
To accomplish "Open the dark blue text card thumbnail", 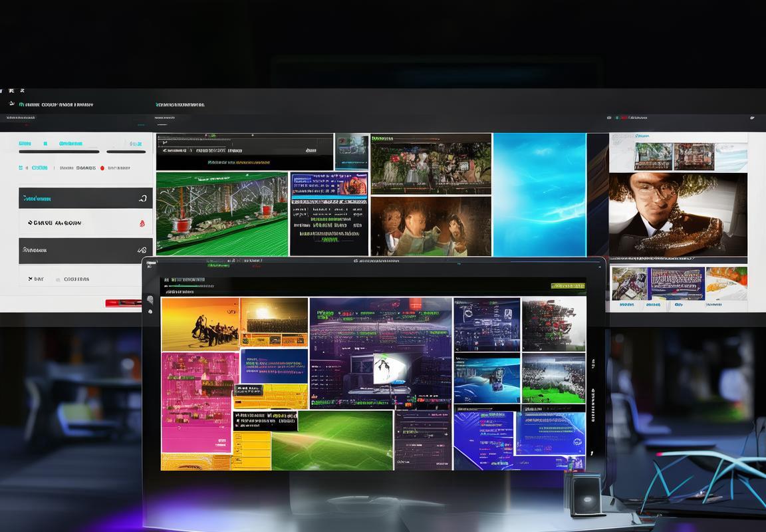I will pos(274,366).
